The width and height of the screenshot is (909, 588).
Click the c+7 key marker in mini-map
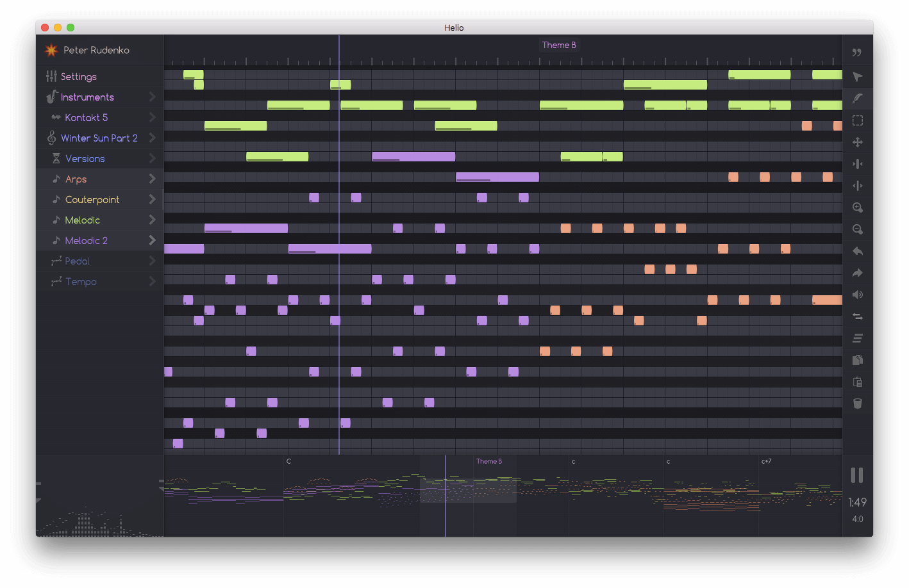pyautogui.click(x=766, y=461)
